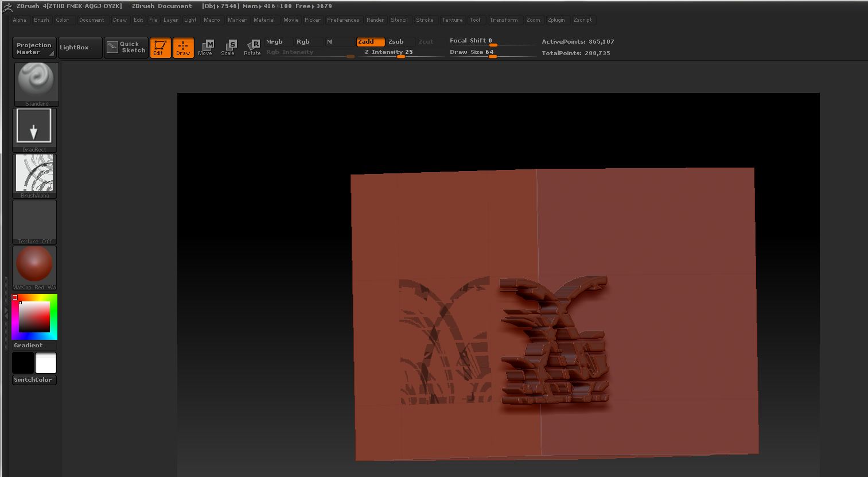Activate the Scale tool
The width and height of the screenshot is (868, 477).
tap(228, 48)
